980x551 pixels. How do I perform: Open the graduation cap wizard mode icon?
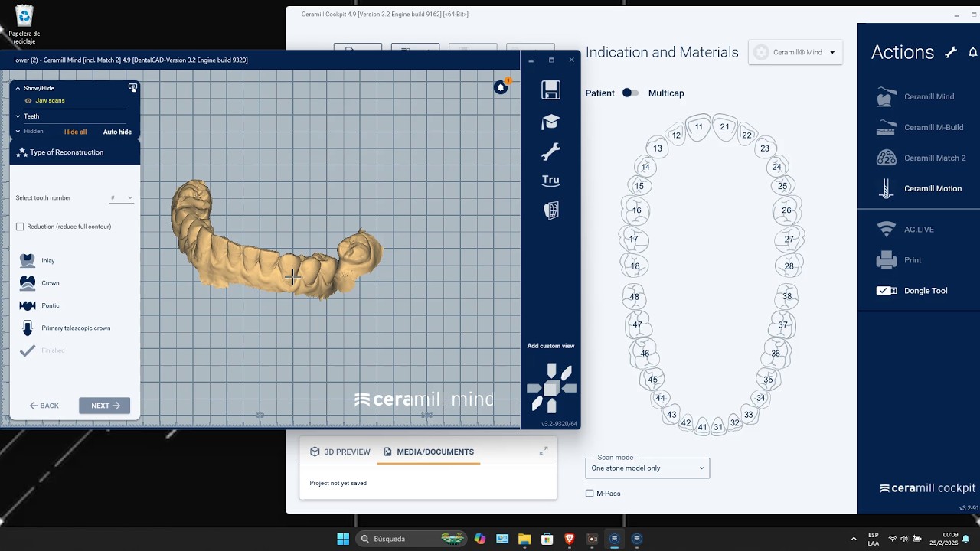(550, 122)
